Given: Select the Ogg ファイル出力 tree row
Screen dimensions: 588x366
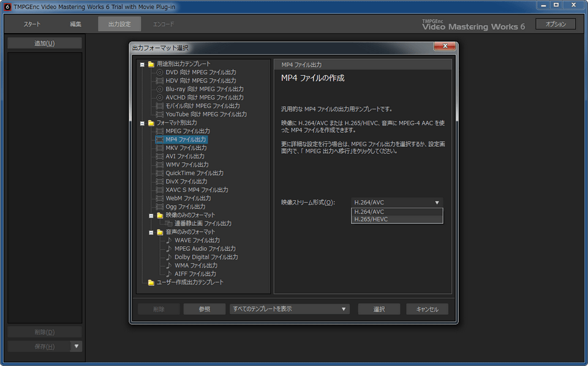Looking at the screenshot, I should [185, 206].
